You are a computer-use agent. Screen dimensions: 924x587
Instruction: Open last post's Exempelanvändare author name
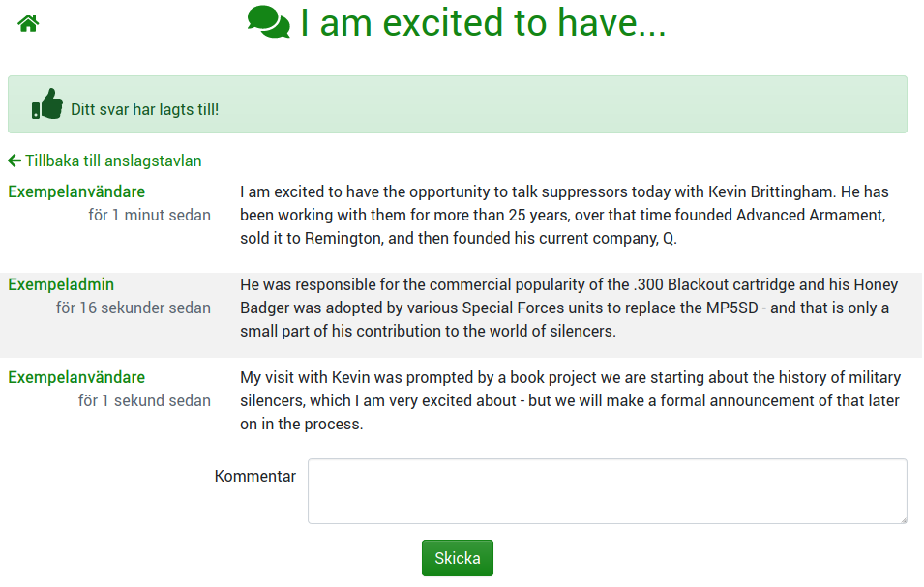pyautogui.click(x=76, y=377)
